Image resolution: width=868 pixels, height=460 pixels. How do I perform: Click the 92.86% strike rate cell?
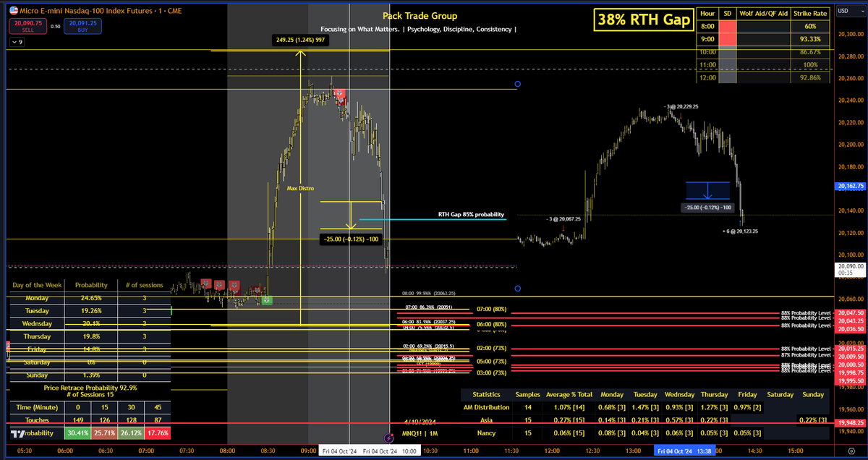(809, 76)
